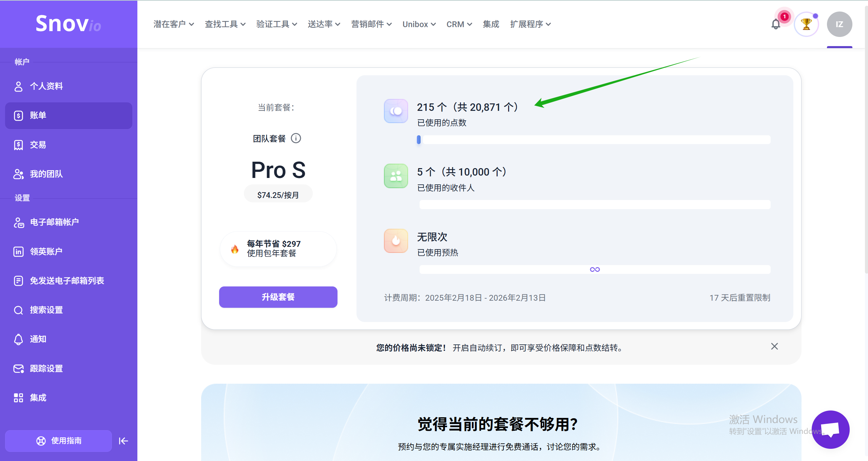Viewport: 868px width, 461px height.
Task: Expand the 查找工具 dropdown
Action: coord(225,24)
